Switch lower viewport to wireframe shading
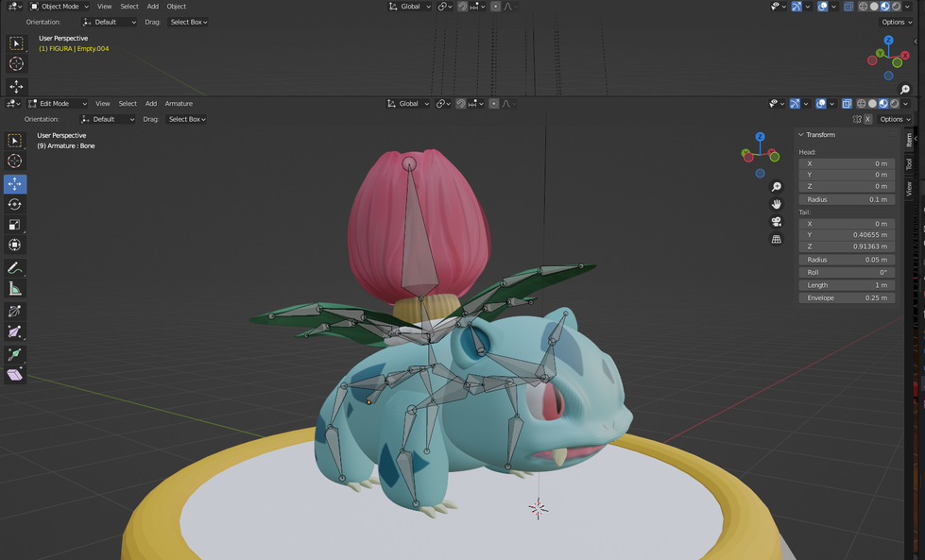The width and height of the screenshot is (925, 560). 862,104
